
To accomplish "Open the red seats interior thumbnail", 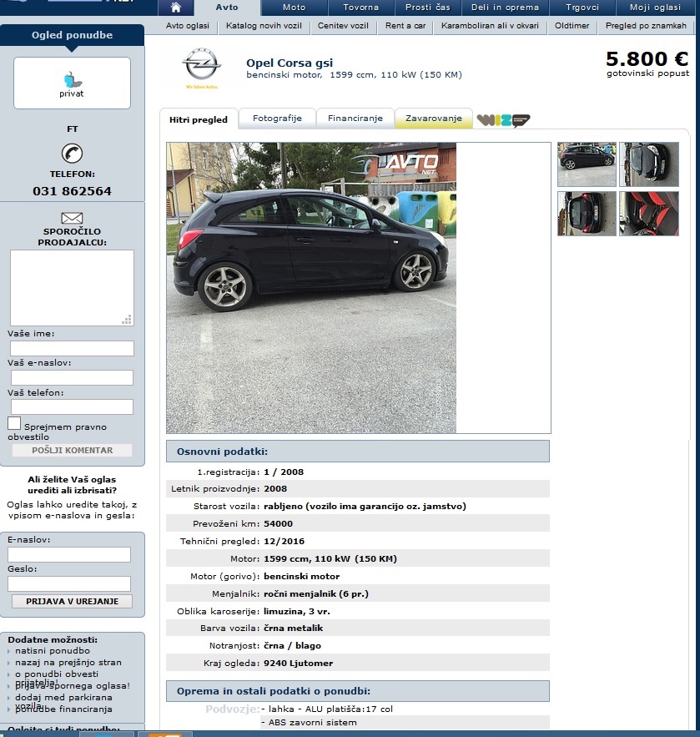I will pyautogui.click(x=649, y=214).
